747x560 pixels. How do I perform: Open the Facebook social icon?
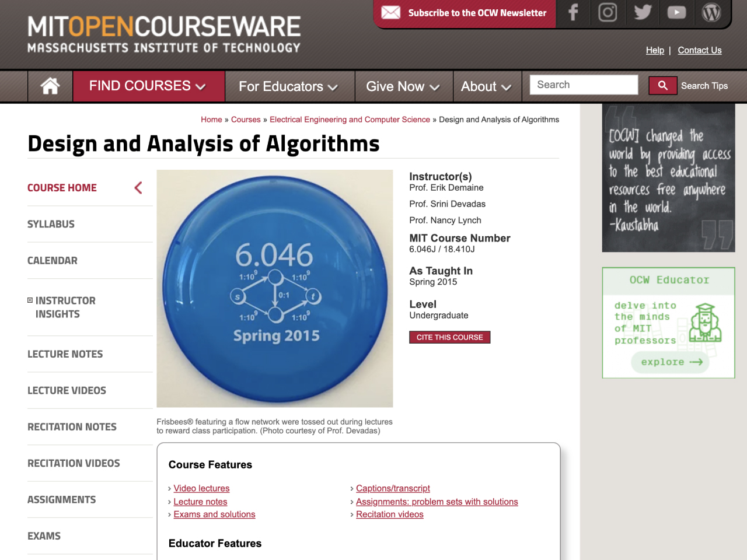[x=573, y=12]
